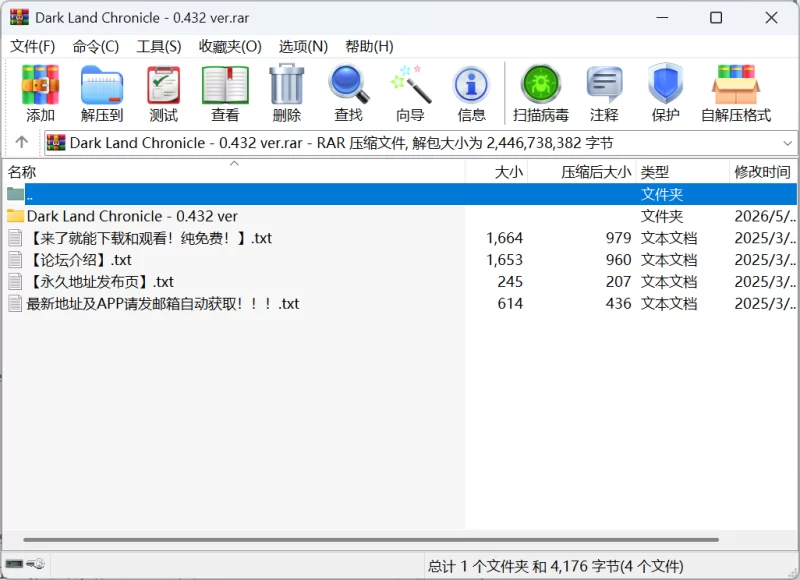Open the 命令(C) menu
The height and width of the screenshot is (580, 800).
95,46
